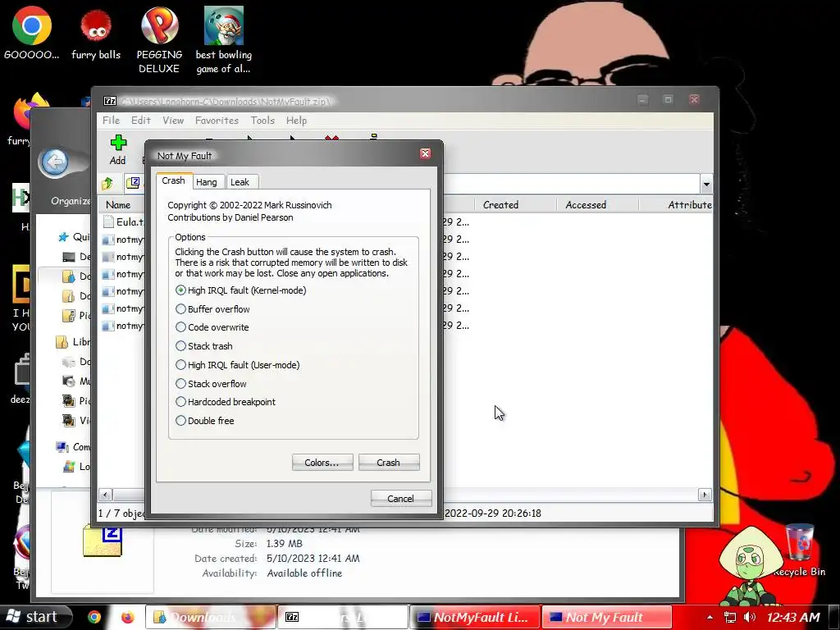
Task: Open the Windows start menu
Action: (x=35, y=617)
